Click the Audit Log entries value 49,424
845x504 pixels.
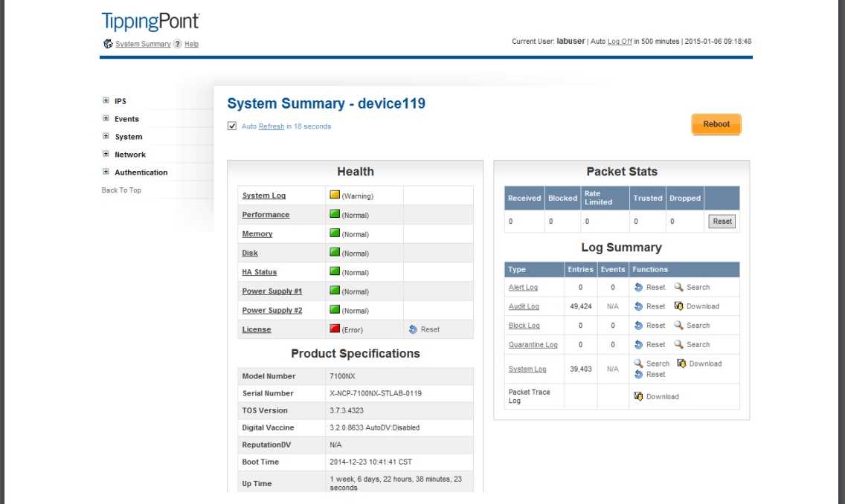[581, 306]
